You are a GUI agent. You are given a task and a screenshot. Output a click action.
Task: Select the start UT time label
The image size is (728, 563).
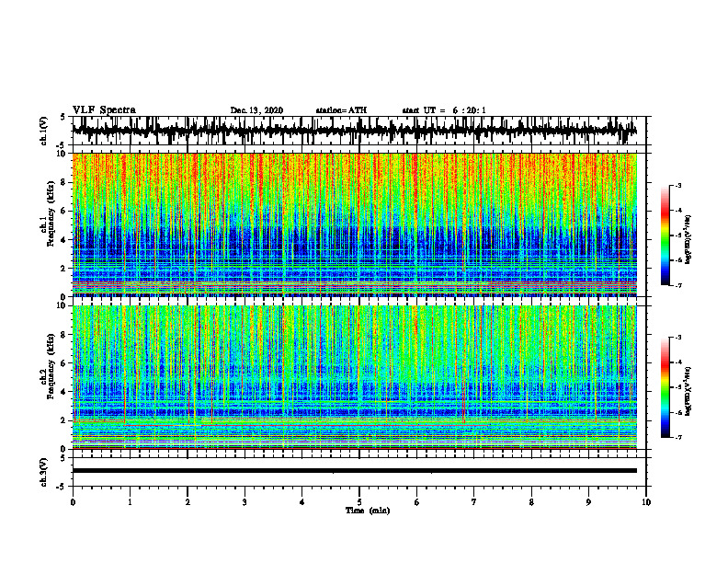pos(444,110)
